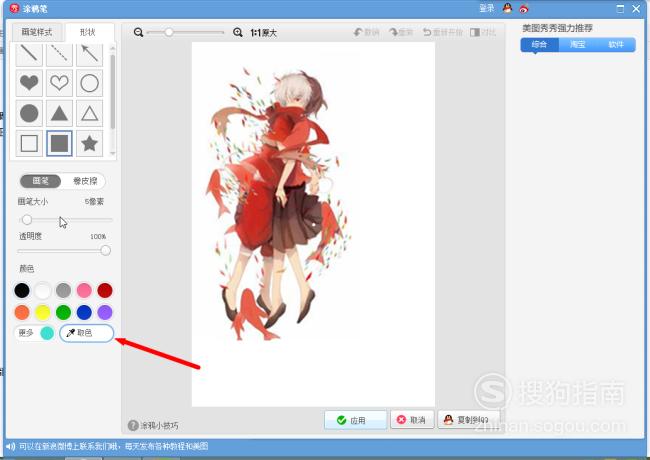
Task: Click 重新开始 to start over
Action: click(x=442, y=32)
